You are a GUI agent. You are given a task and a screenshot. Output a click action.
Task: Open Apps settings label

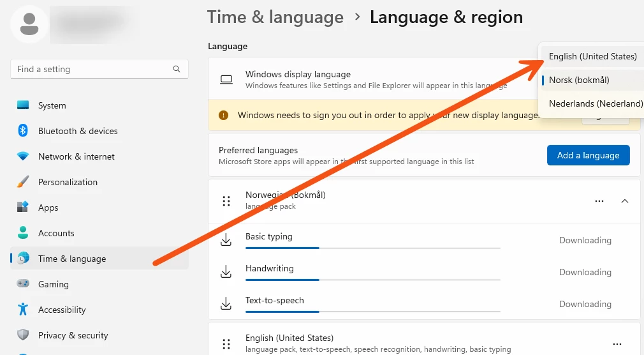pyautogui.click(x=48, y=208)
